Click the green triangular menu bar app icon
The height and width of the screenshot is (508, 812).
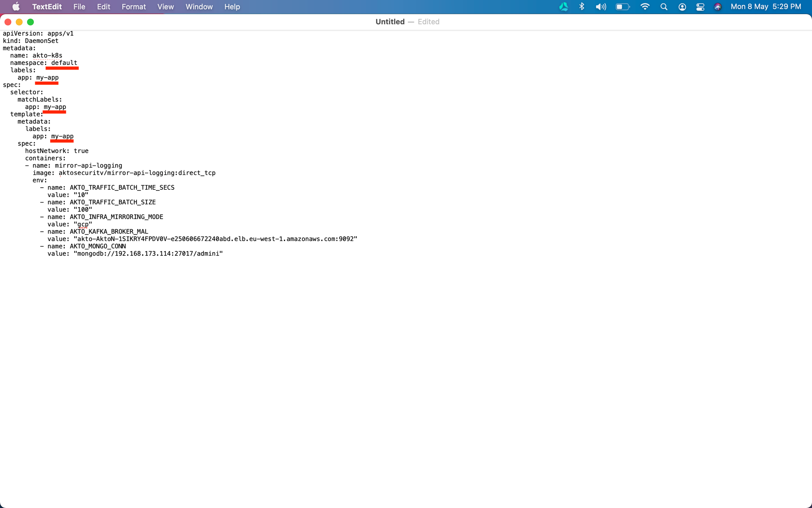point(564,7)
